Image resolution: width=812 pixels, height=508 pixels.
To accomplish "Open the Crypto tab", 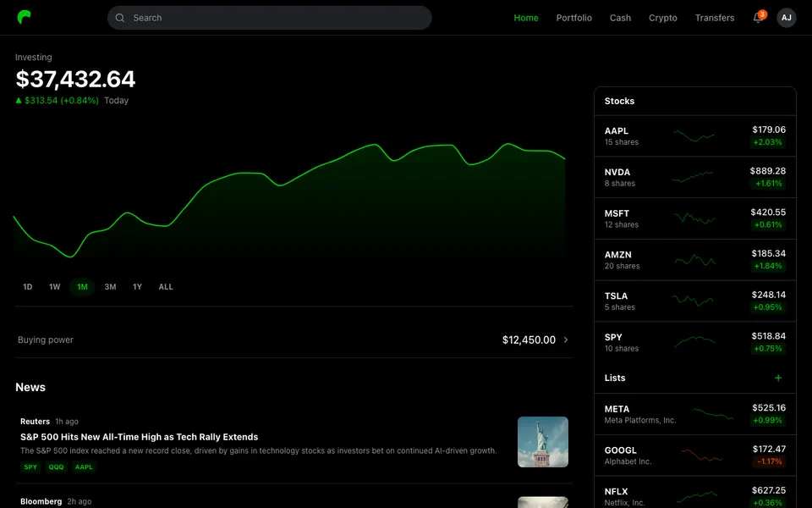I will click(663, 18).
